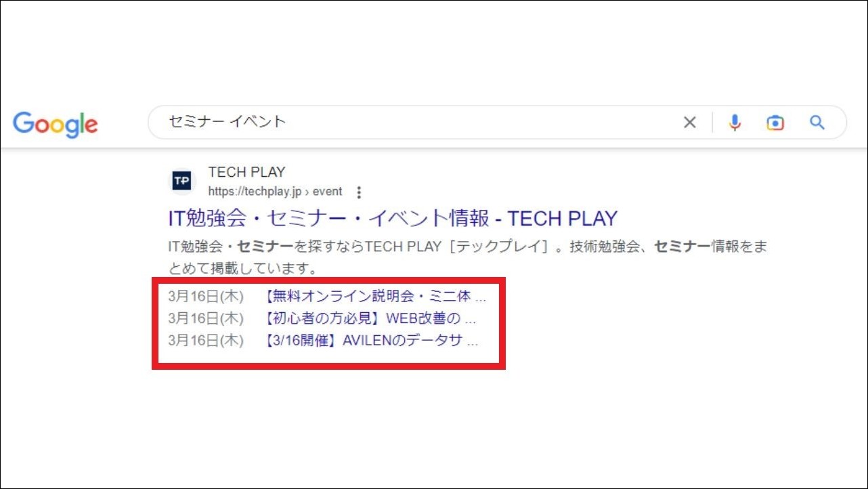Click the 3月16日(木) date beside 初心者の方必見
This screenshot has height=489, width=868.
pos(206,318)
